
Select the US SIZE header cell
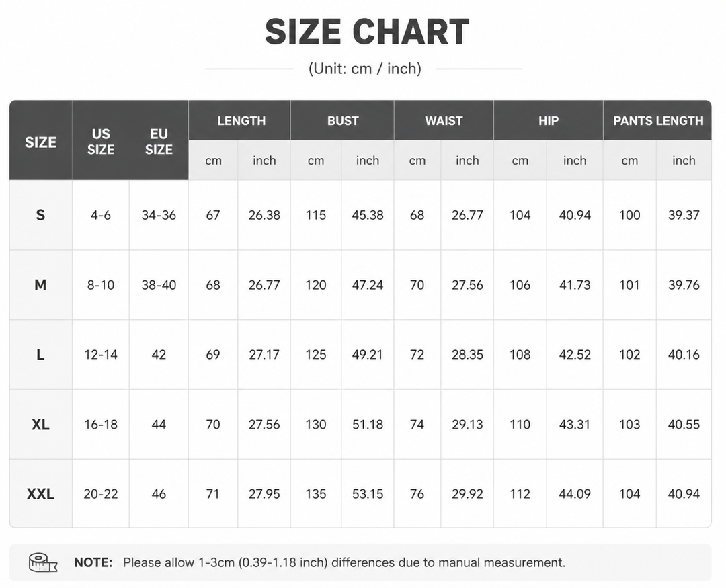tap(101, 141)
